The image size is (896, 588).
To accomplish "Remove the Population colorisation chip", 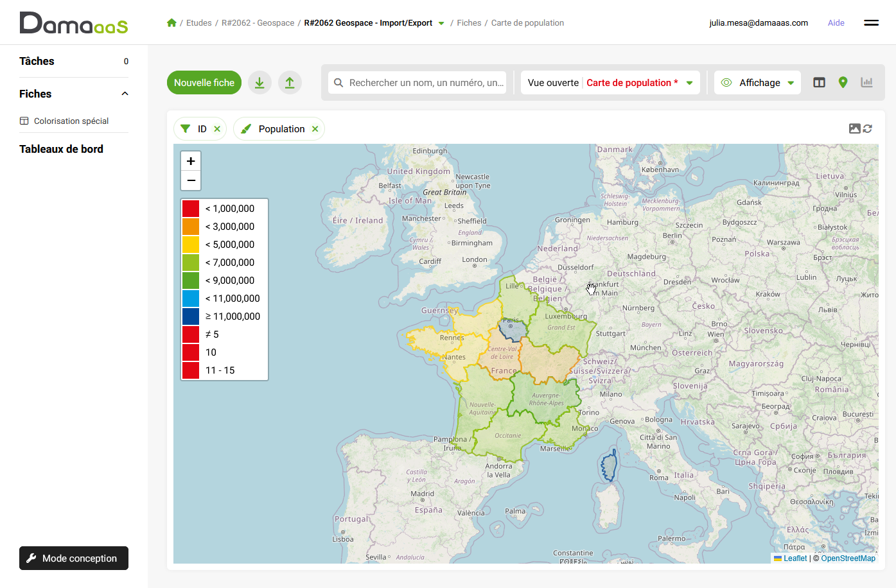I will 315,129.
